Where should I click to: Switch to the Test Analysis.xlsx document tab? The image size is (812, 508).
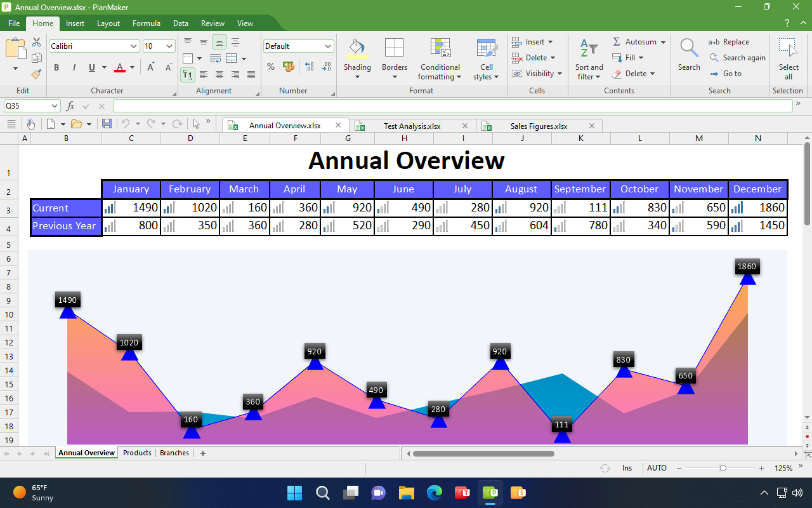(412, 126)
